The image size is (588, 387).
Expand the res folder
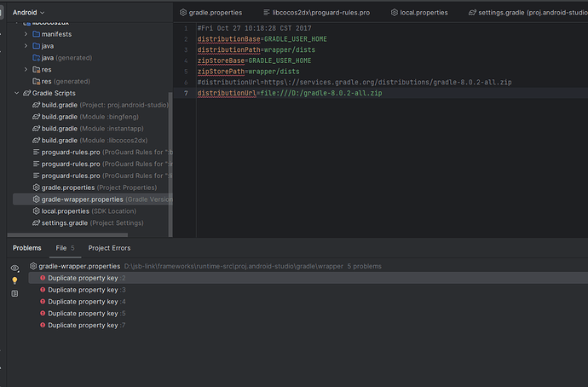click(x=26, y=69)
